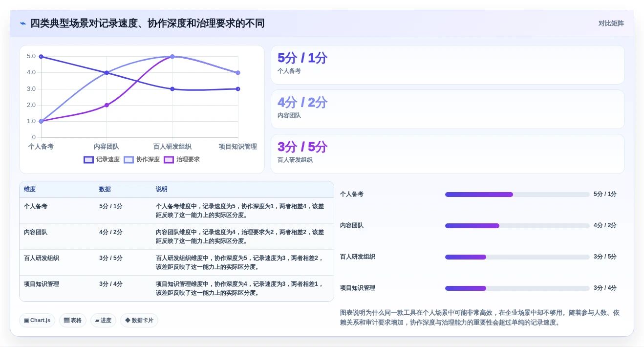Click the lightning icon beside the title

(23, 23)
